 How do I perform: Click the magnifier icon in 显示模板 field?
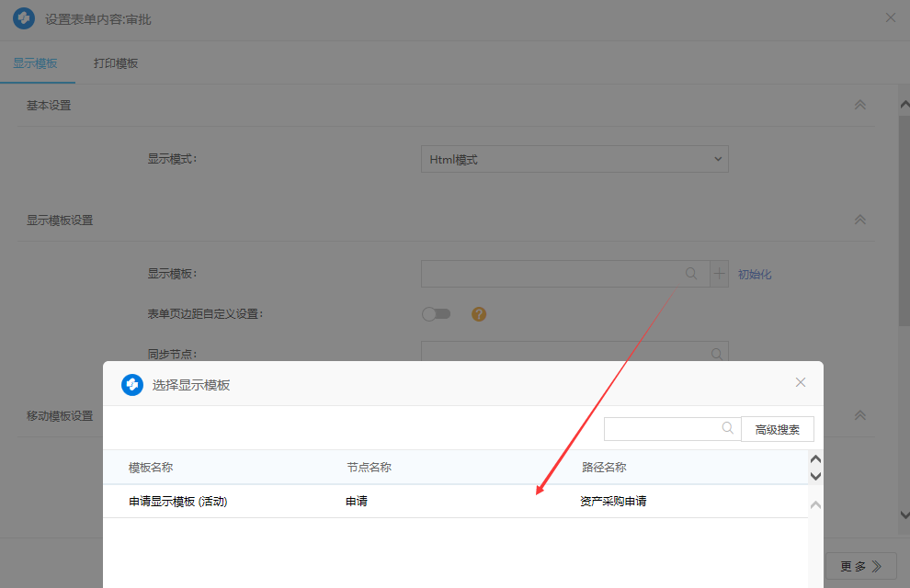click(691, 274)
